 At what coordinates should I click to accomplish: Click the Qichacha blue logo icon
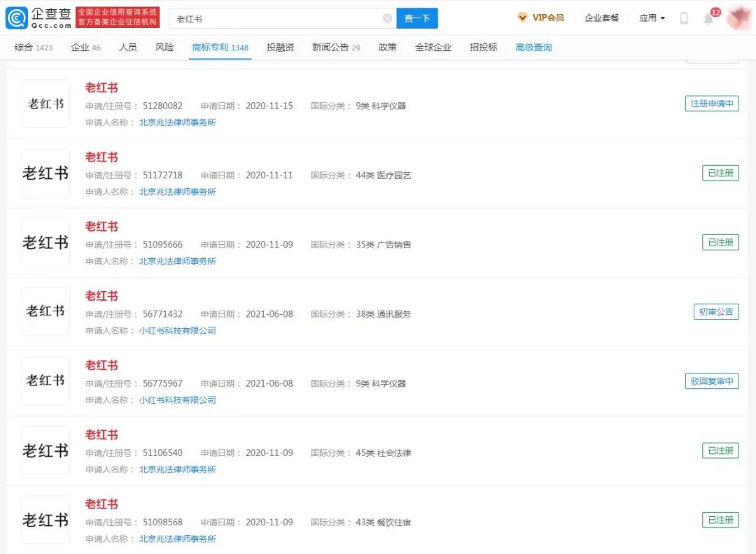pyautogui.click(x=16, y=16)
